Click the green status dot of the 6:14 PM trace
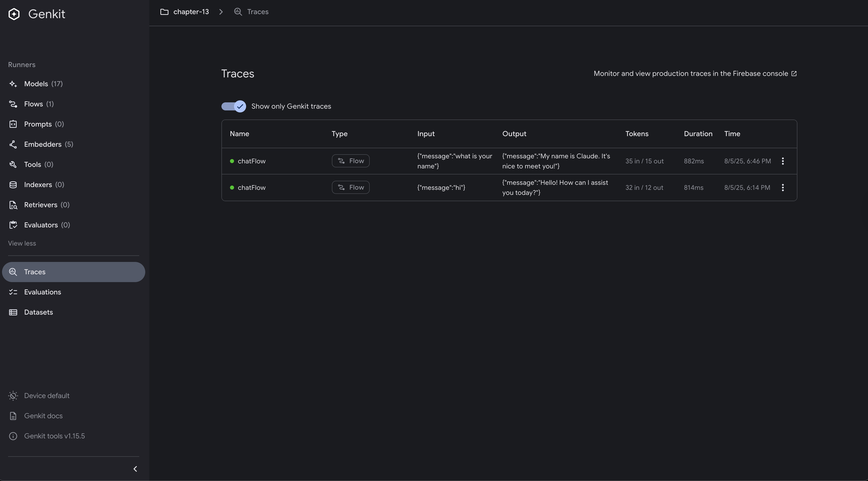 coord(232,188)
